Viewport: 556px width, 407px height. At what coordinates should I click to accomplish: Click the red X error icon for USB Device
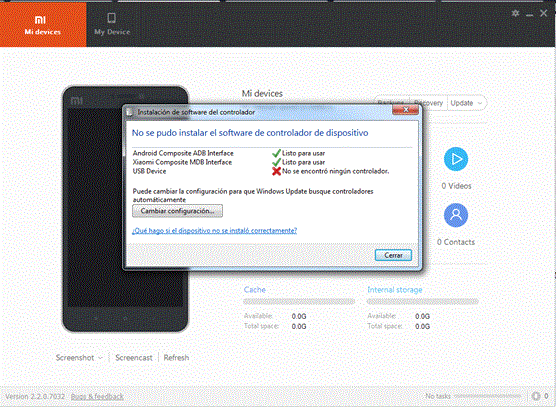pos(277,171)
